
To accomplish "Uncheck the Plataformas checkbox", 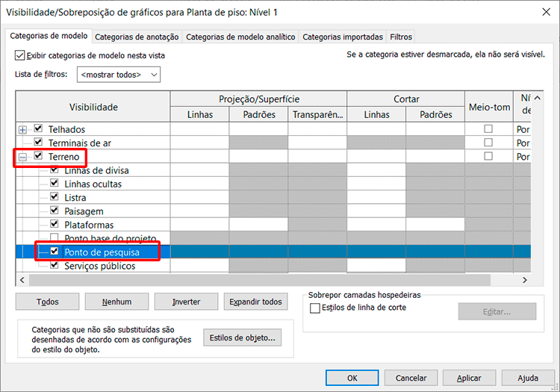I will click(55, 224).
